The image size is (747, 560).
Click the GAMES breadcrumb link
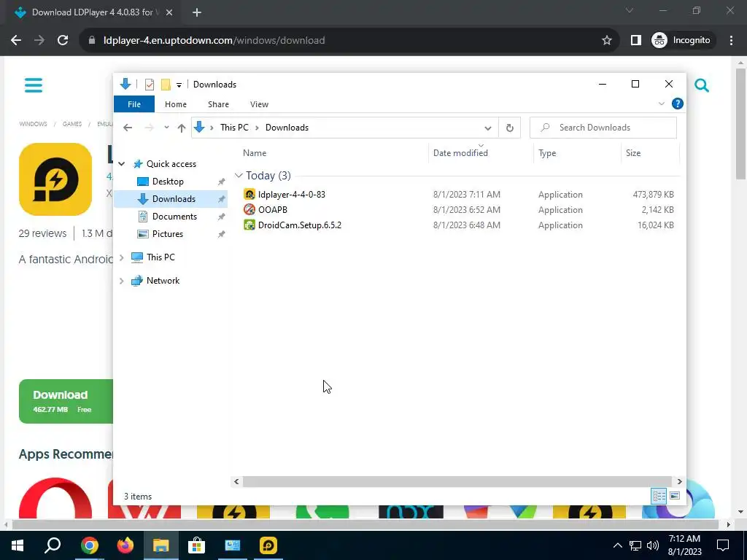coord(72,124)
